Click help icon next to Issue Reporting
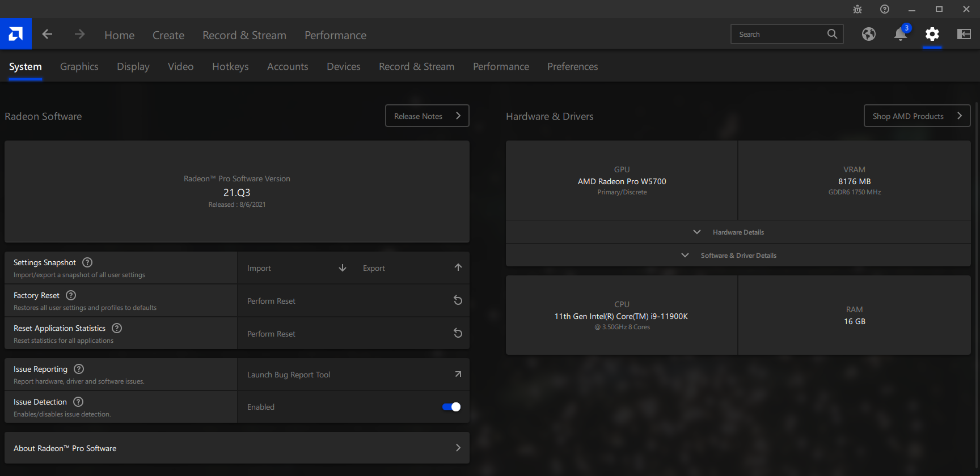 79,369
